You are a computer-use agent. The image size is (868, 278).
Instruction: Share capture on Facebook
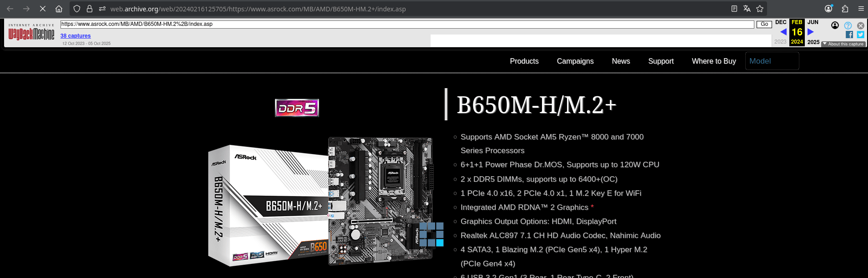849,35
